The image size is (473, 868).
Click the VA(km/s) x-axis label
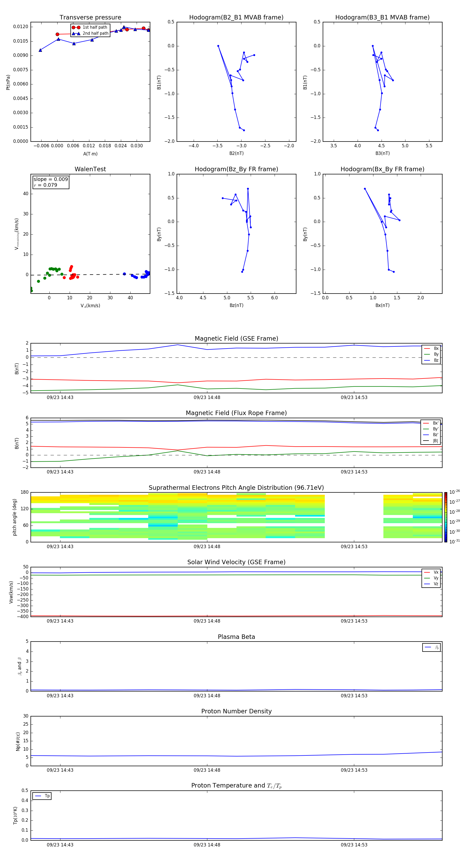coord(90,306)
